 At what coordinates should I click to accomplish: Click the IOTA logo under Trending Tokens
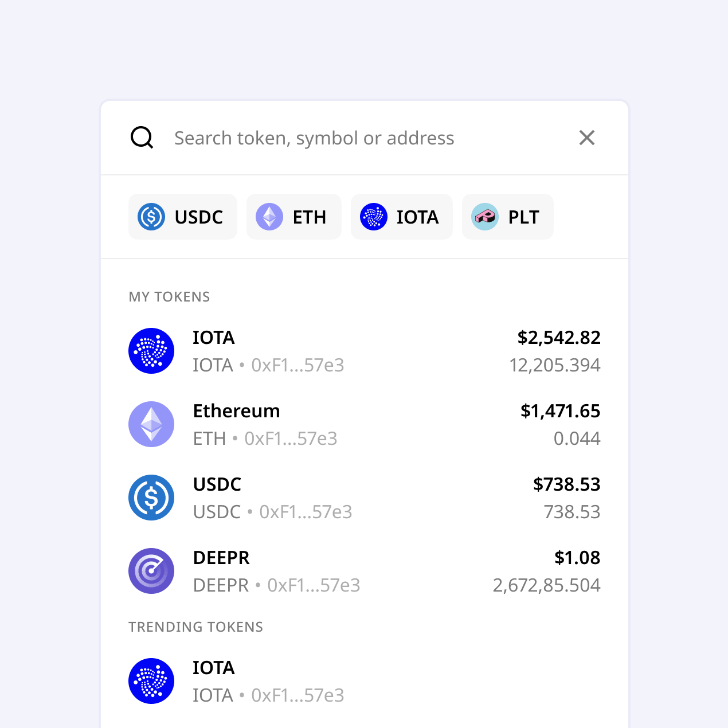click(x=151, y=680)
